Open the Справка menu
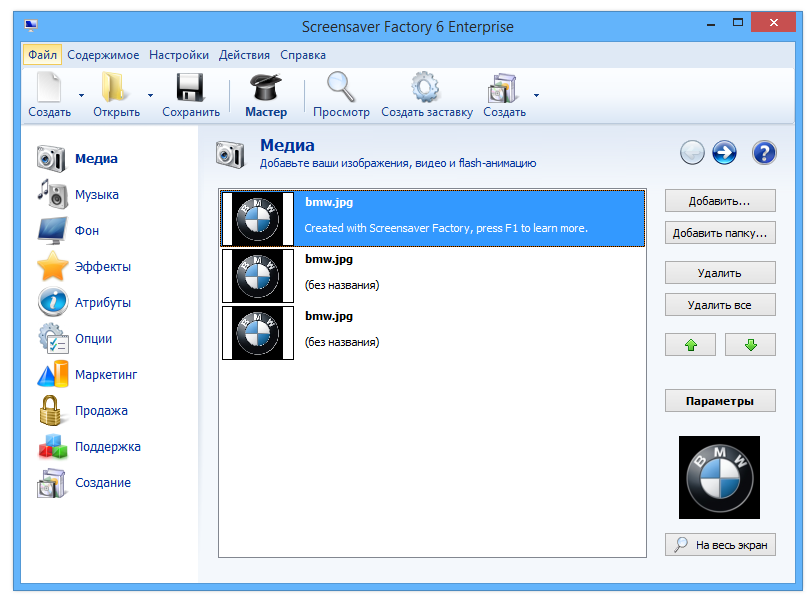 303,55
